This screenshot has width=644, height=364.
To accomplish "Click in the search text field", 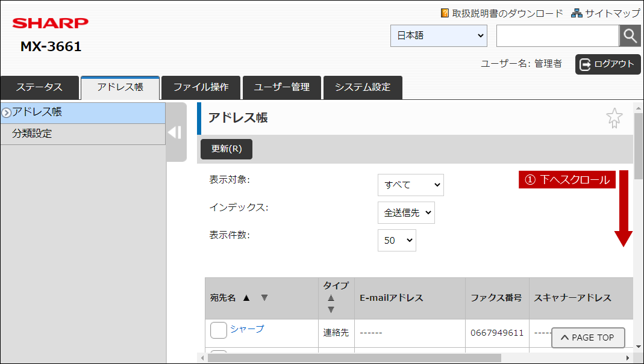I will pyautogui.click(x=558, y=35).
